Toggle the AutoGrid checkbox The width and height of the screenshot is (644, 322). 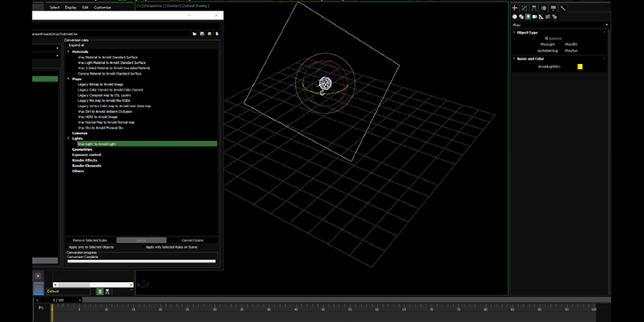(546, 39)
